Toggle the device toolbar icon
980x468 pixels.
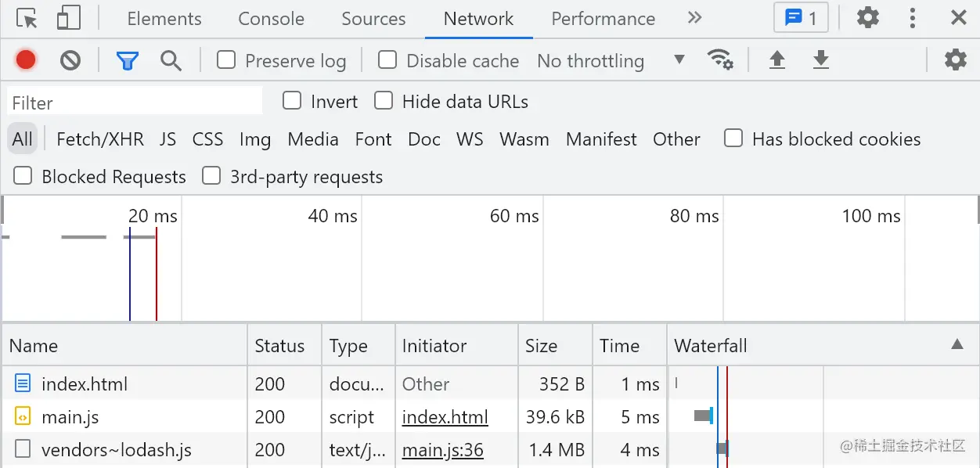pyautogui.click(x=69, y=19)
